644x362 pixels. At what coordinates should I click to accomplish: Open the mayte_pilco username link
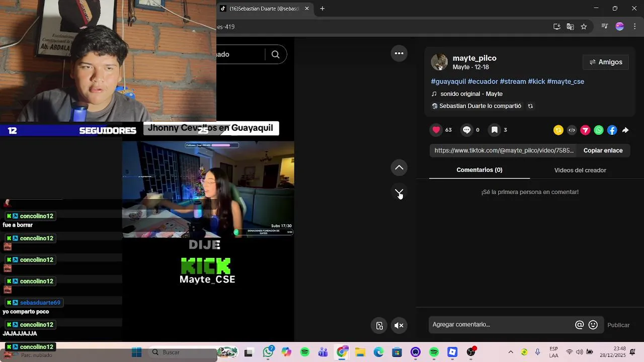[x=474, y=58]
